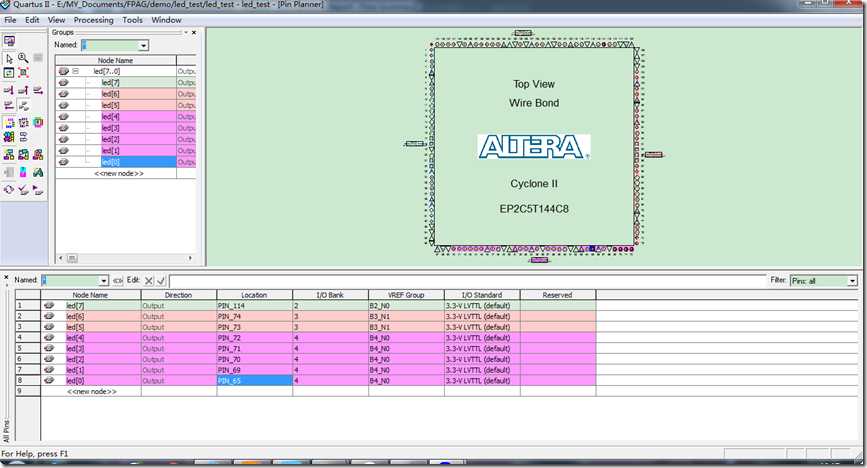Click the Groups panel scrollbar left arrow
The height and width of the screenshot is (468, 867).
tap(61, 258)
